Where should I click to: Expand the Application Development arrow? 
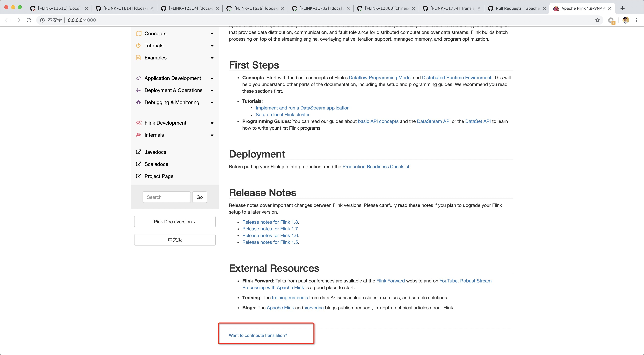(212, 78)
